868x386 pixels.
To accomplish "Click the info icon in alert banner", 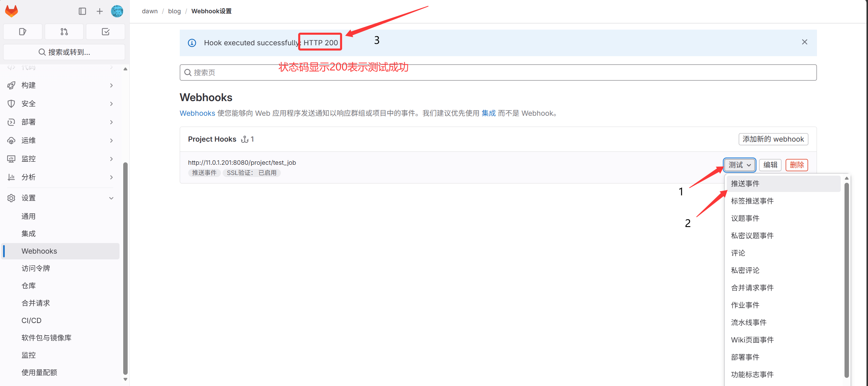I will (192, 43).
